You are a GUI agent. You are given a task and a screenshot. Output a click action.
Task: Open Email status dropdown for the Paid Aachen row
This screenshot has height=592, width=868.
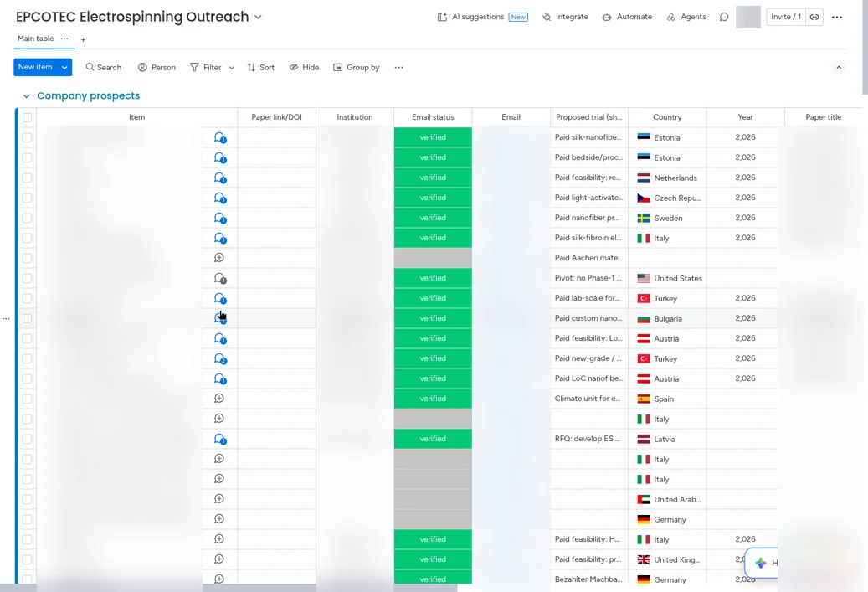[433, 258]
